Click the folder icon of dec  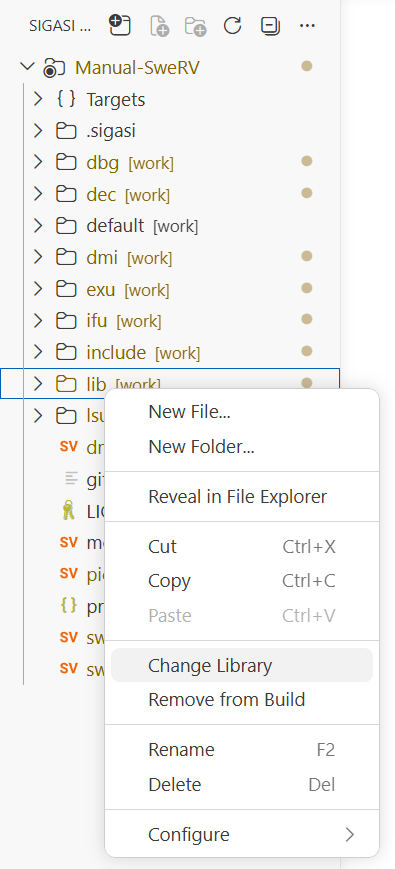[x=66, y=195]
